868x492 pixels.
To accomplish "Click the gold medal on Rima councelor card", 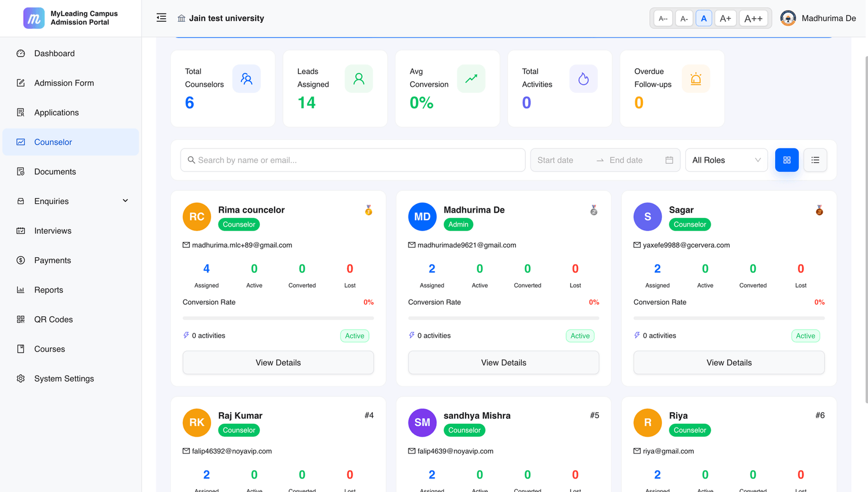I will click(368, 210).
